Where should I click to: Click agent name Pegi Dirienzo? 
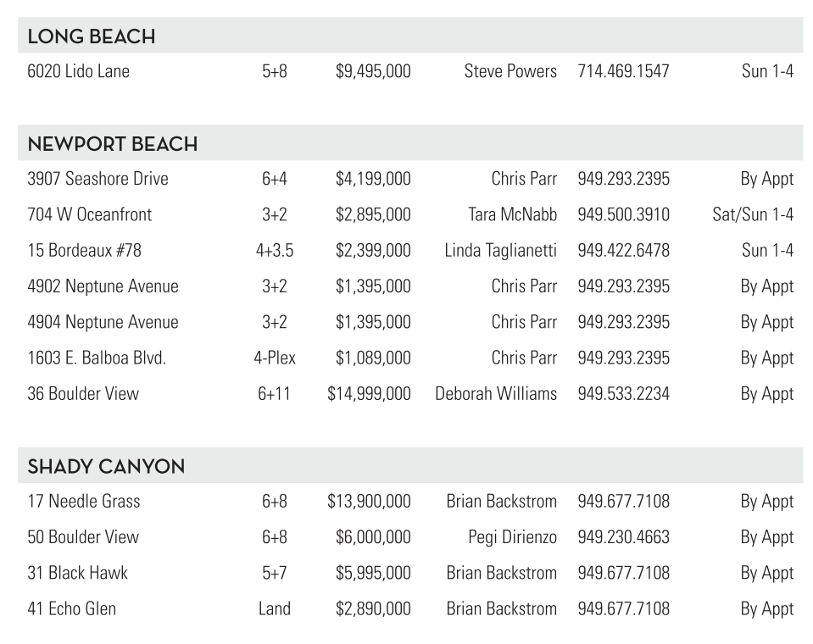(x=512, y=537)
